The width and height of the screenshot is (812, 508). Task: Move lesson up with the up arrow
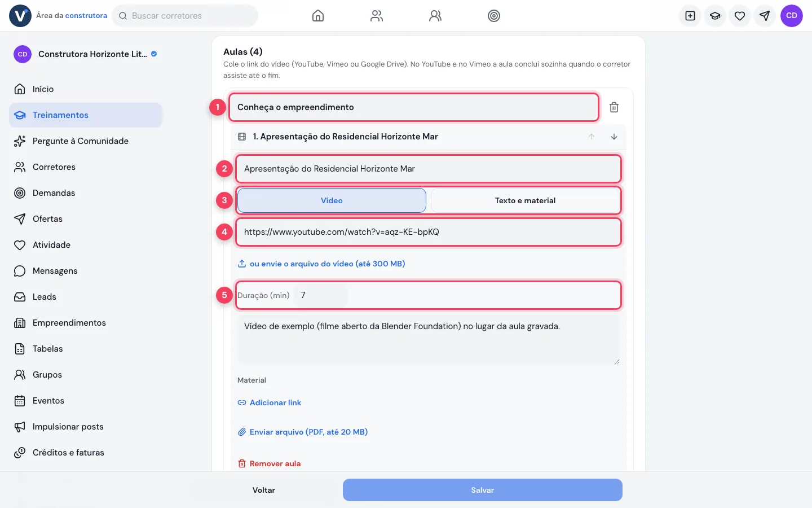coord(592,137)
